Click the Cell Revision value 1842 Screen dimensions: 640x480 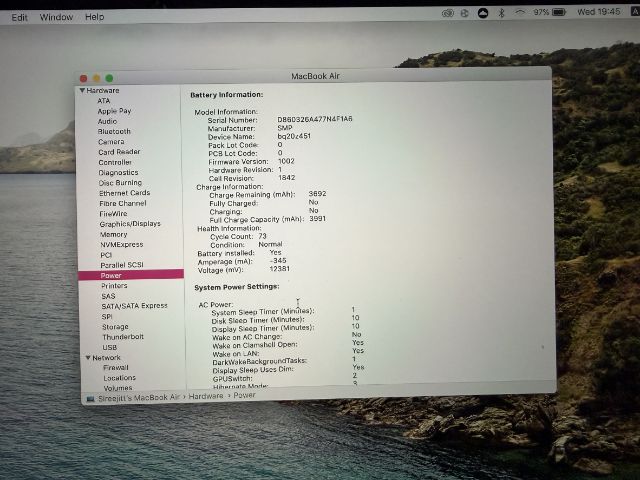287,178
